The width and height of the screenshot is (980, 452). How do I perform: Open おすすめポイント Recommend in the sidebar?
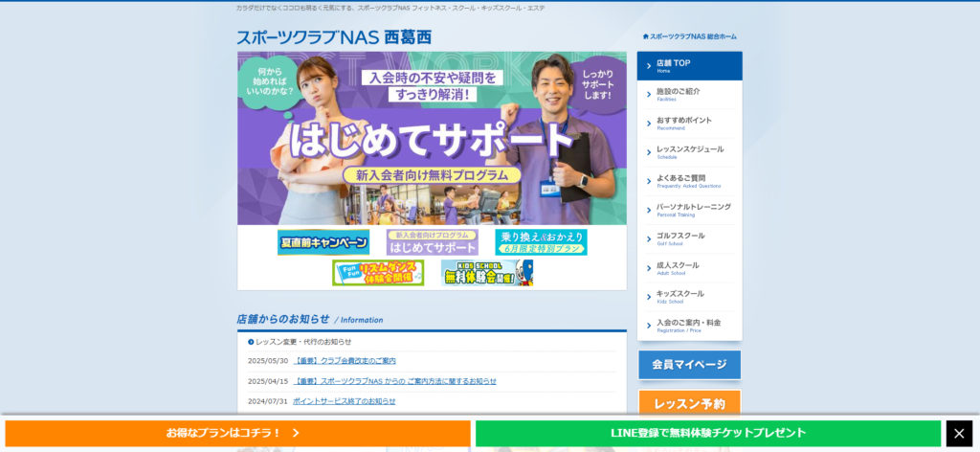pos(689,124)
